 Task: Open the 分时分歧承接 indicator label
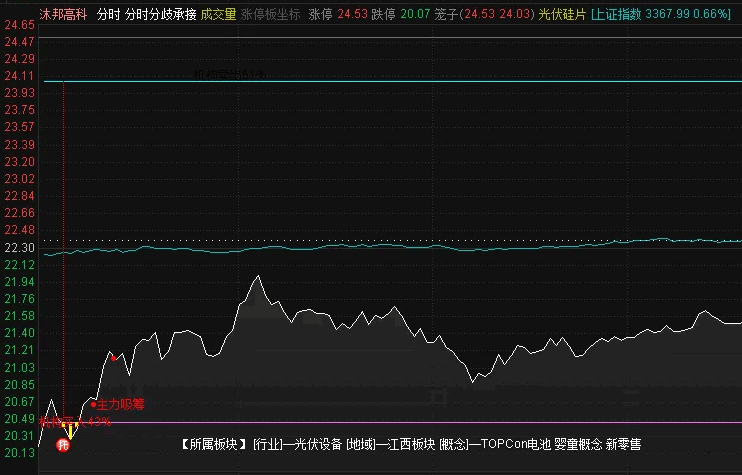160,15
